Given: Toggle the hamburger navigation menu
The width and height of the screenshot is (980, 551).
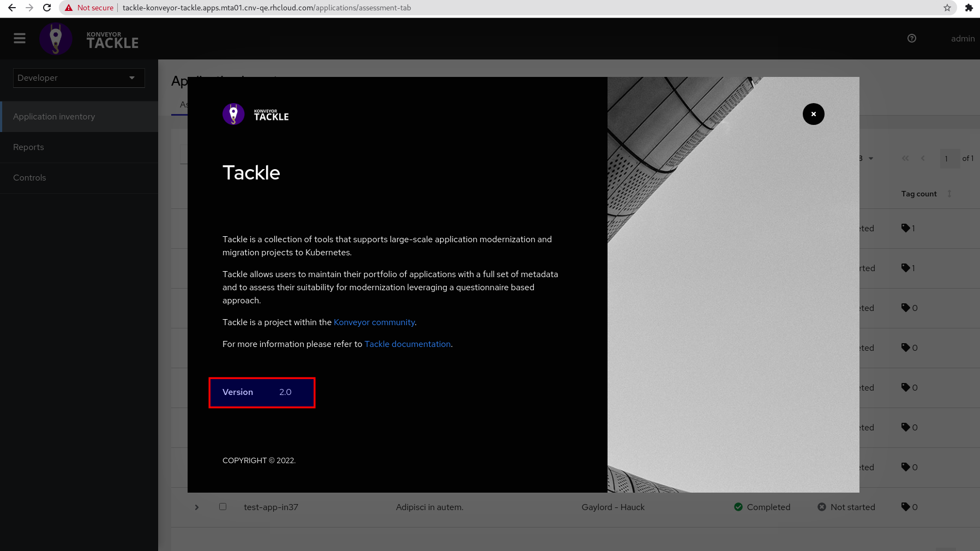Looking at the screenshot, I should point(20,38).
